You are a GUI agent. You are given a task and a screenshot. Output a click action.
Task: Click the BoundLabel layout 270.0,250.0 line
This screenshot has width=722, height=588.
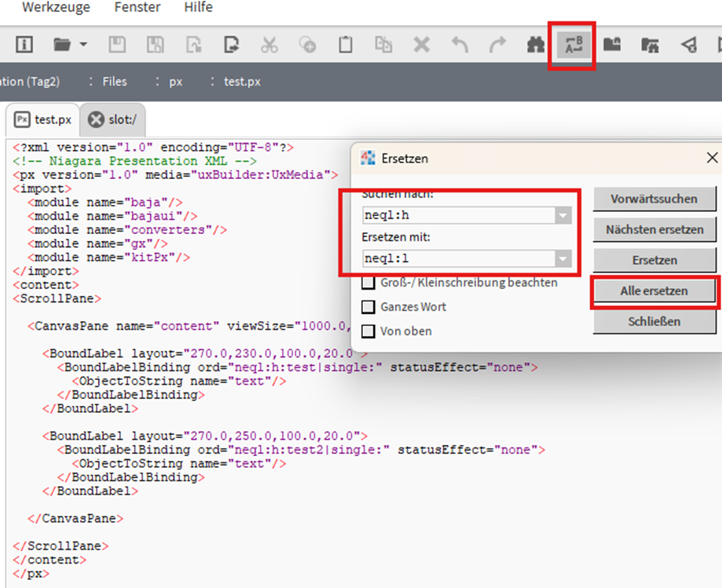click(205, 436)
